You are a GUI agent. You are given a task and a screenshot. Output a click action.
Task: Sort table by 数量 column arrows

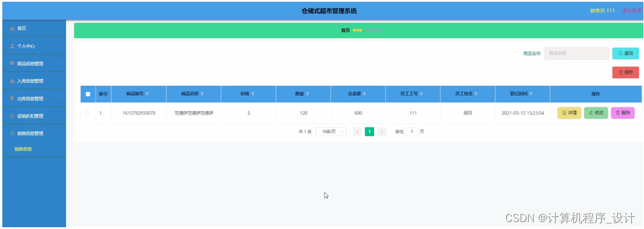tap(307, 94)
